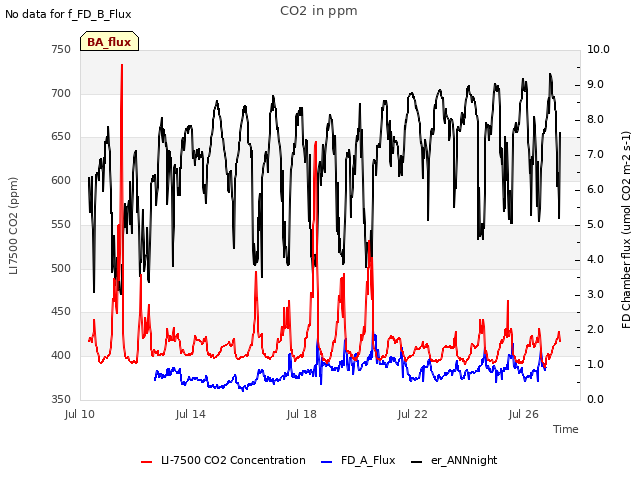Click the 10.0 right axis label
Screen dimensions: 640x480
click(x=598, y=49)
